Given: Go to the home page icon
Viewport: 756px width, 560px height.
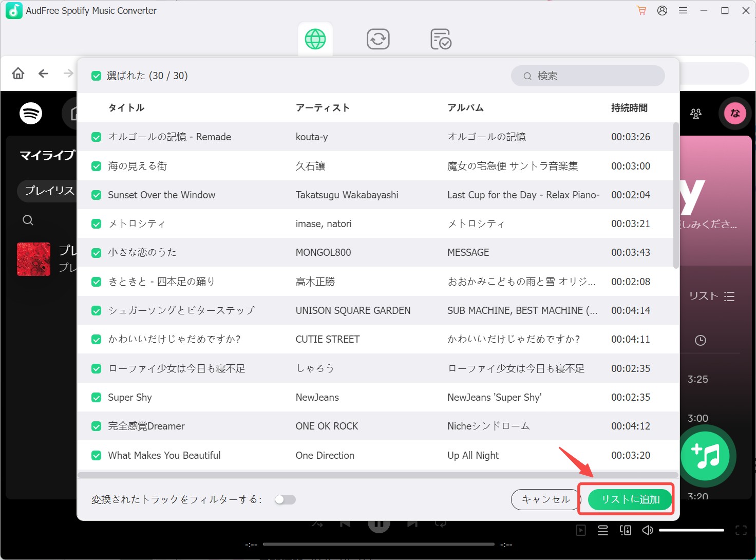Looking at the screenshot, I should (18, 73).
